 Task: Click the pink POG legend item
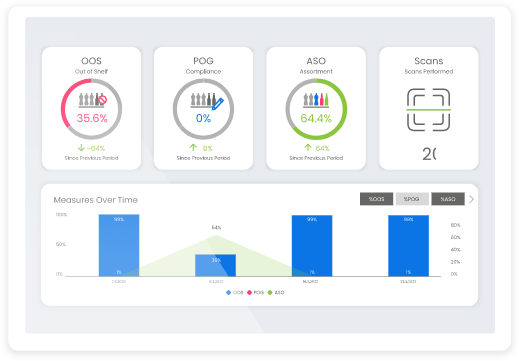tap(255, 292)
